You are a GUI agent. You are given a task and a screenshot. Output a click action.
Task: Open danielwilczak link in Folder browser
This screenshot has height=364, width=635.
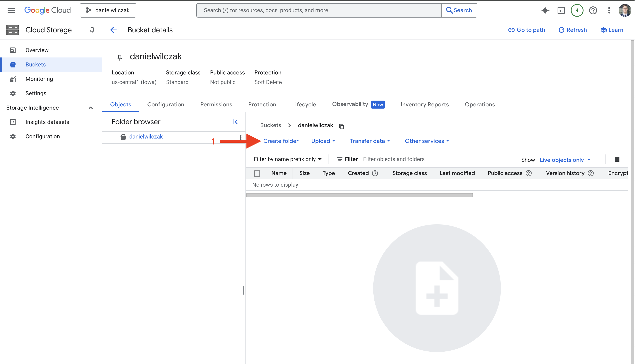tap(146, 137)
